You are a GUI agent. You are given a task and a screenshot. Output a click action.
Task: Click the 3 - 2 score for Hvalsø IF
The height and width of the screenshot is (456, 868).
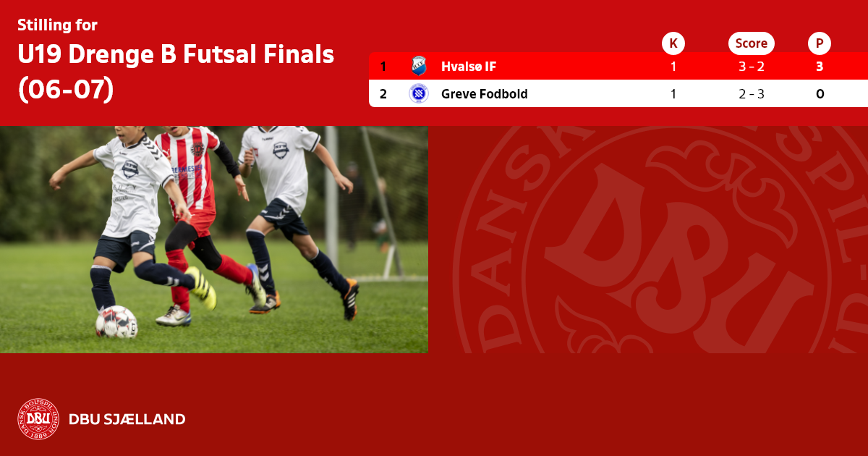click(752, 67)
